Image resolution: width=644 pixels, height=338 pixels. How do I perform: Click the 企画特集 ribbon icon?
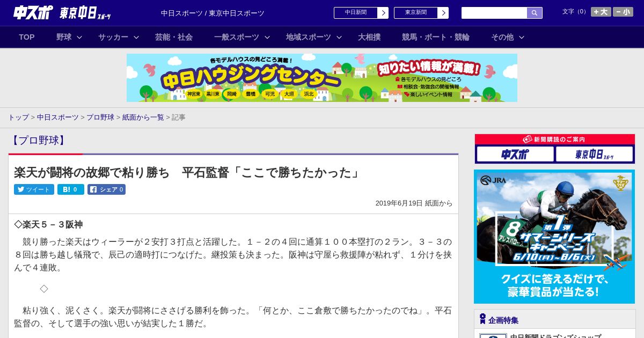tap(482, 319)
